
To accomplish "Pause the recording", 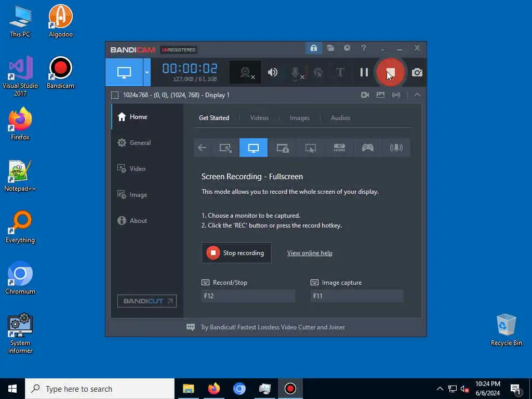I will point(364,72).
